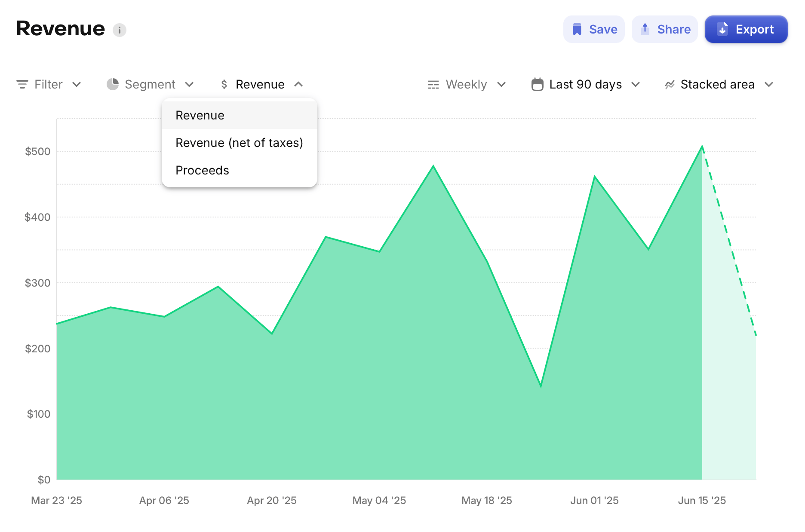Click the bookmark icon inside the Save button

click(x=578, y=29)
